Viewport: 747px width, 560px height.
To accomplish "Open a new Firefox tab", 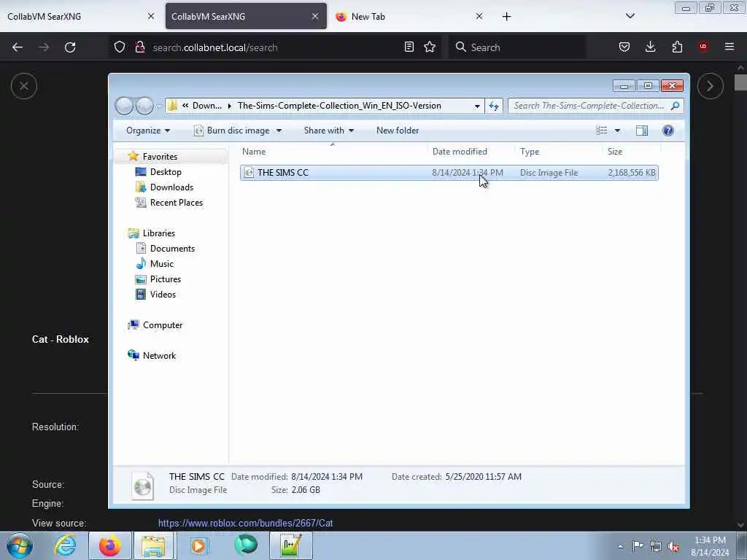I will pyautogui.click(x=506, y=17).
